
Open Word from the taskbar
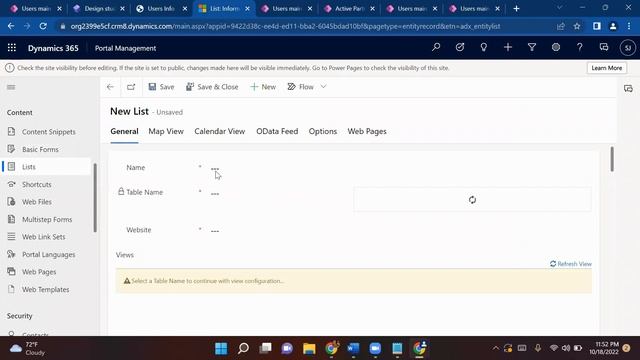[353, 348]
